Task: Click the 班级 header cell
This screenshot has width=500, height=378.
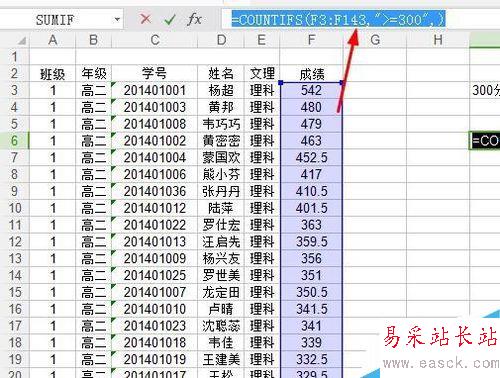Action: 53,73
